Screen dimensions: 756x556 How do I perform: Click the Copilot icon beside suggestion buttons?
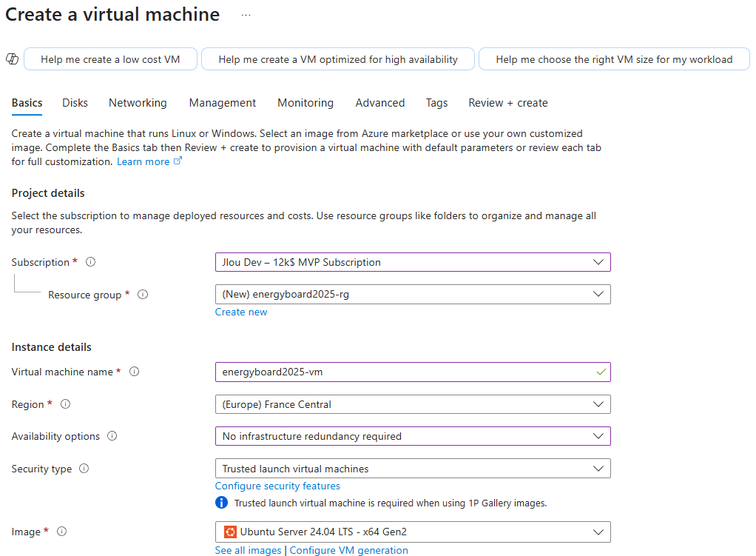coord(12,59)
